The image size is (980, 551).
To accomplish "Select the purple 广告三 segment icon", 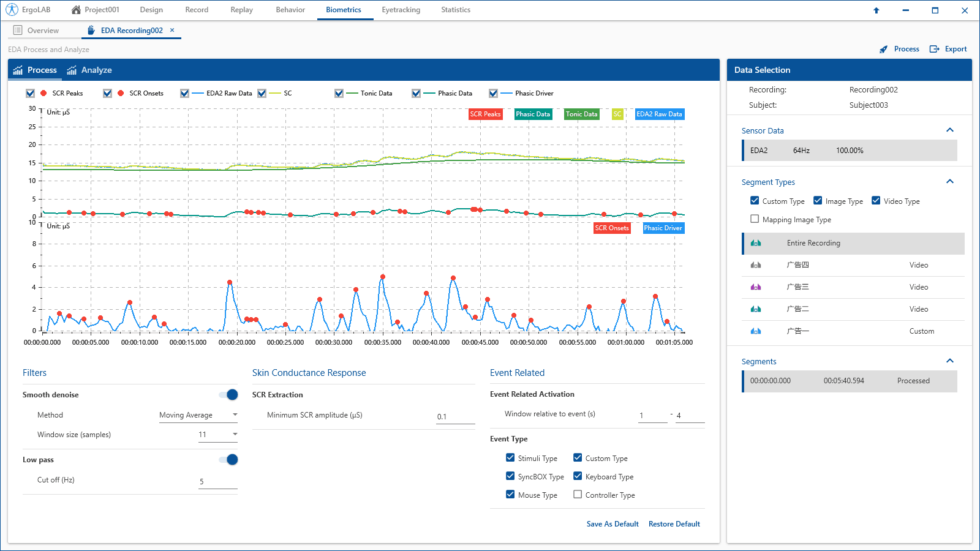I will click(756, 287).
